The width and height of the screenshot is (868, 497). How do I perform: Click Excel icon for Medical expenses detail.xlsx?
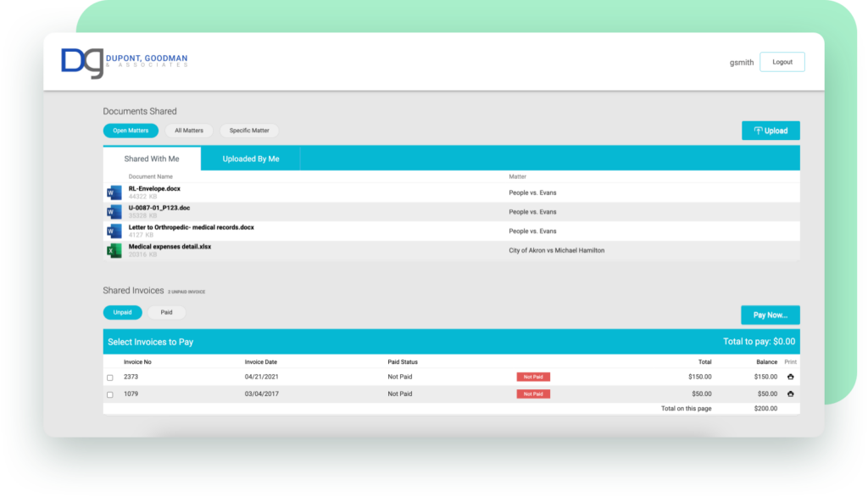coord(114,251)
